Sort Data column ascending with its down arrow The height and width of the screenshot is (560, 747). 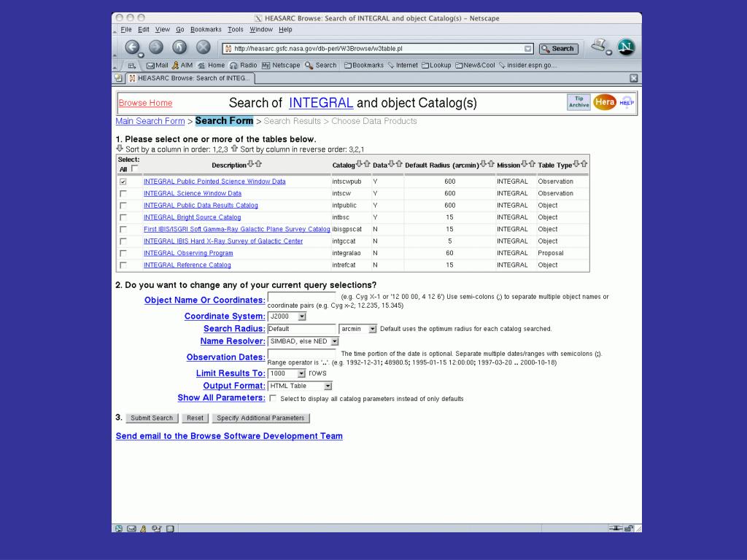click(x=391, y=164)
